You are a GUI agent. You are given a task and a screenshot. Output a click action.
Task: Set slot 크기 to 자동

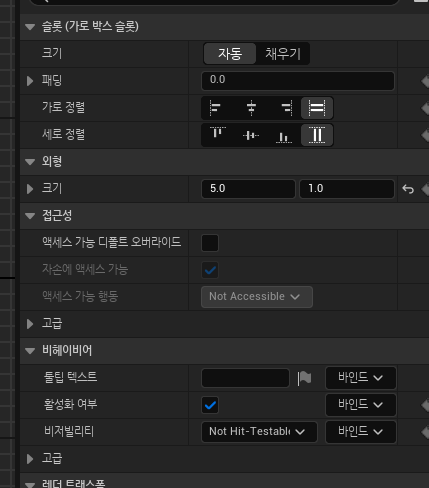pyautogui.click(x=230, y=54)
